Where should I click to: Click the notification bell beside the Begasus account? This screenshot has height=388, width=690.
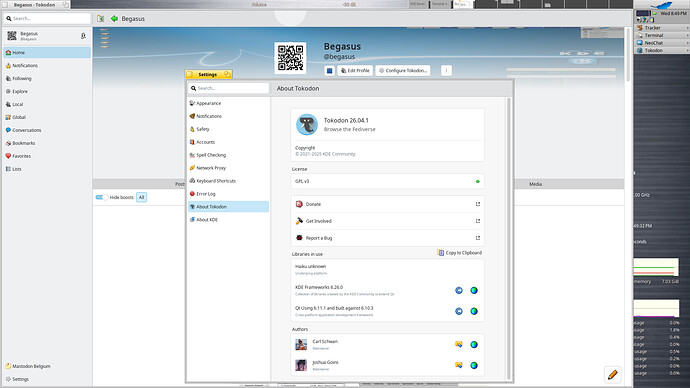click(83, 36)
